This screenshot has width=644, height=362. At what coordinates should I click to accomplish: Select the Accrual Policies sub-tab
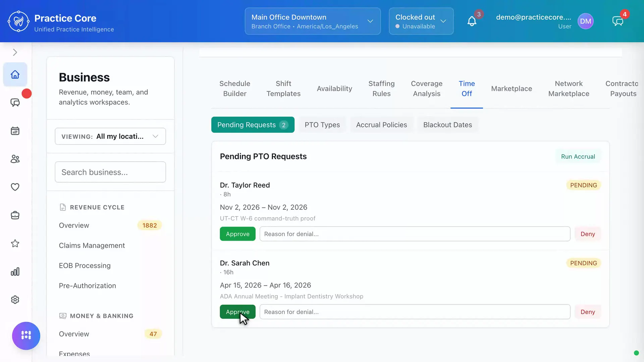[x=381, y=125]
